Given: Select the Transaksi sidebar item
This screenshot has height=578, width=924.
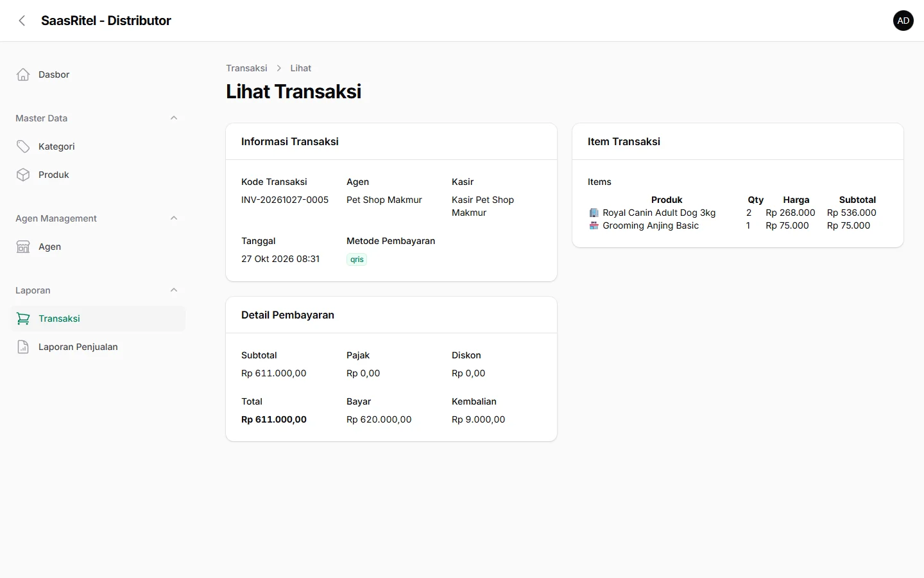Looking at the screenshot, I should click(98, 319).
